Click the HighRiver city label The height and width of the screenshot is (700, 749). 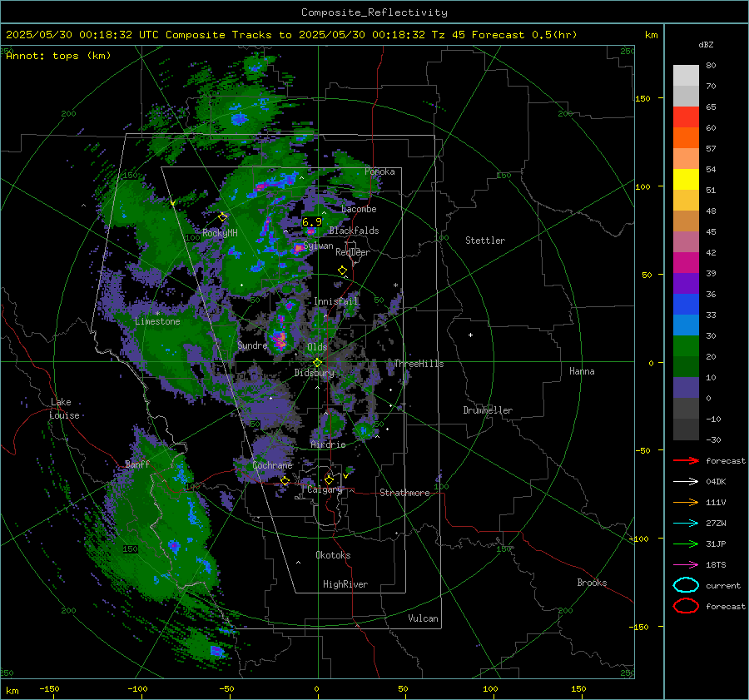(x=345, y=584)
